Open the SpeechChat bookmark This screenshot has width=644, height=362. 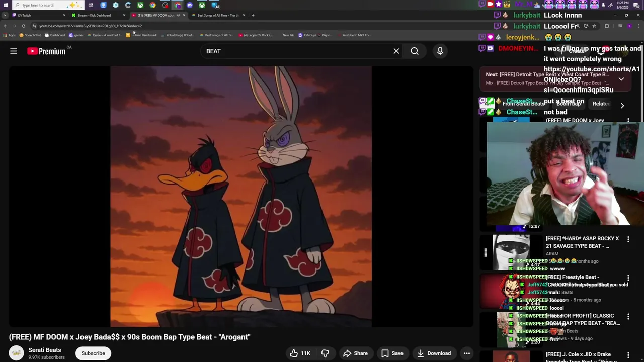pos(30,35)
